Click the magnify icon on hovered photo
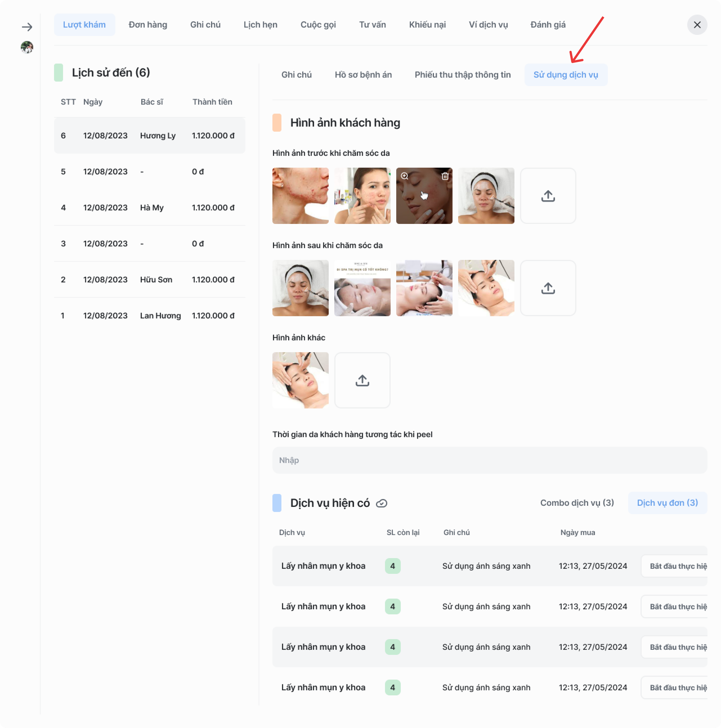Image resolution: width=721 pixels, height=728 pixels. pyautogui.click(x=404, y=176)
